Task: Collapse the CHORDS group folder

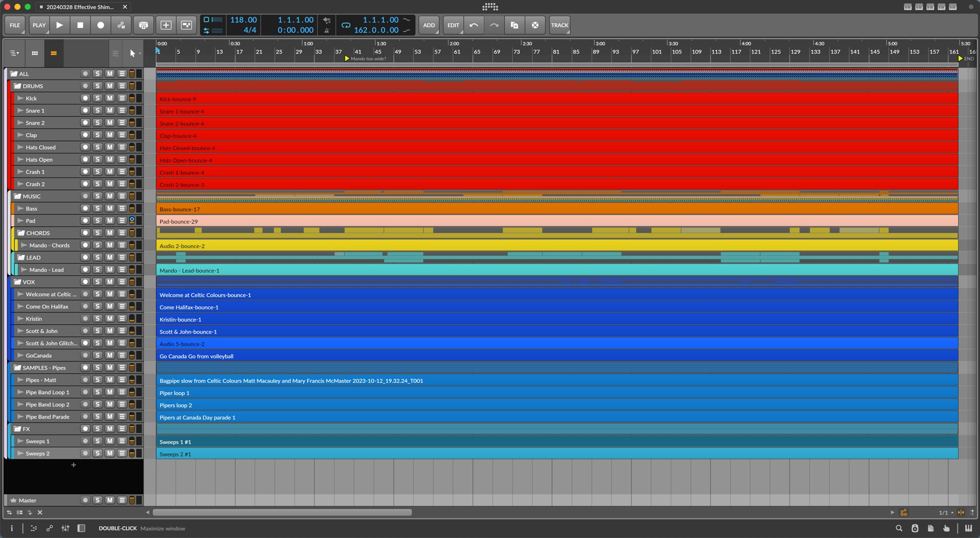Action: (21, 233)
